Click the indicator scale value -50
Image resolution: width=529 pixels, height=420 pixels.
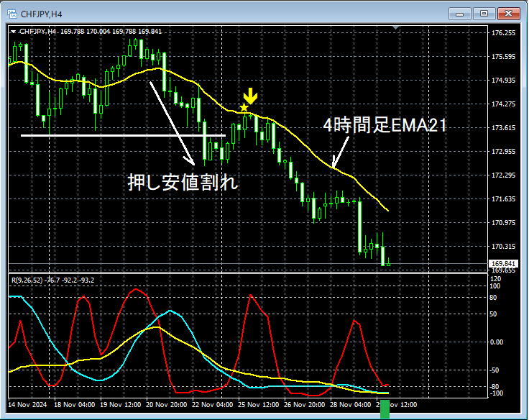coord(494,370)
